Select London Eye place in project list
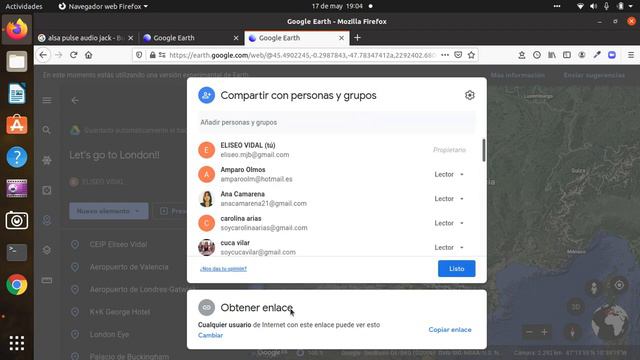Image resolution: width=640 pixels, height=360 pixels. point(109,334)
